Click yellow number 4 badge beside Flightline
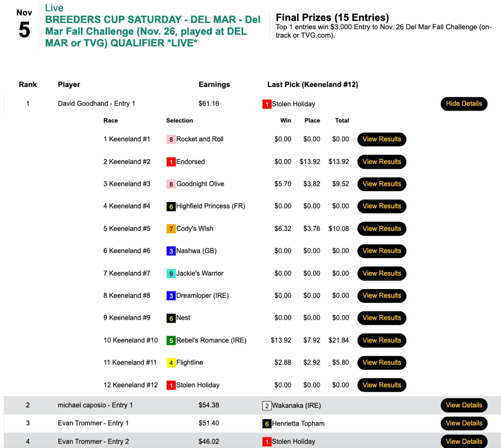Screen dimensions: 501x448 pyautogui.click(x=171, y=363)
